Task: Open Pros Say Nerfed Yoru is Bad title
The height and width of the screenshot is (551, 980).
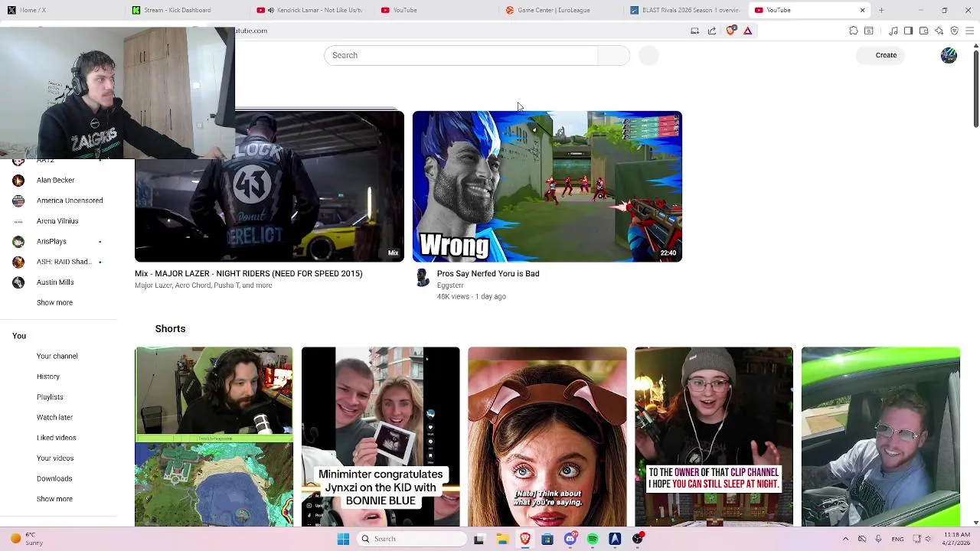Action: pos(488,273)
